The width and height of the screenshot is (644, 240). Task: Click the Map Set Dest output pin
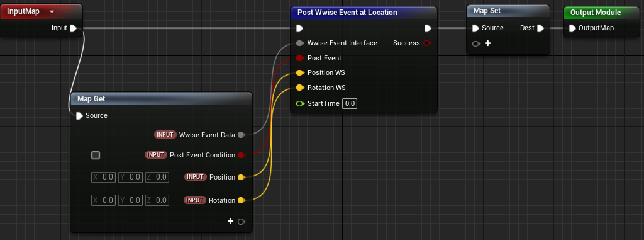540,28
